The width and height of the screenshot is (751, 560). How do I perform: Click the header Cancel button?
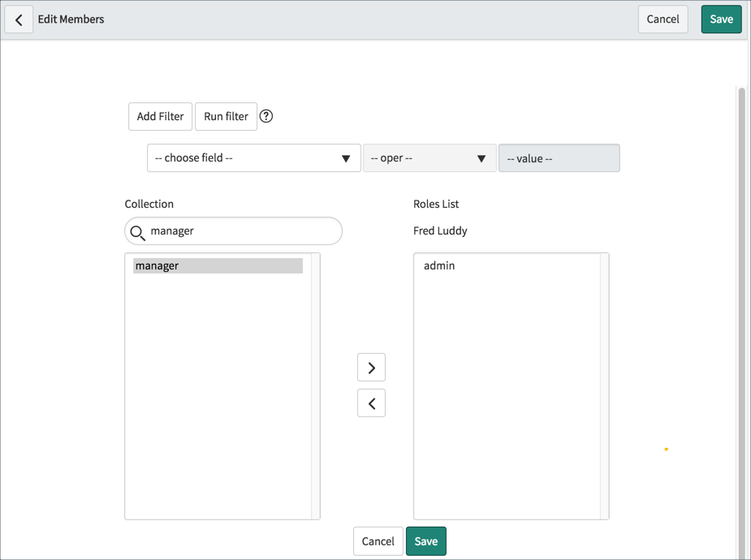(x=663, y=19)
